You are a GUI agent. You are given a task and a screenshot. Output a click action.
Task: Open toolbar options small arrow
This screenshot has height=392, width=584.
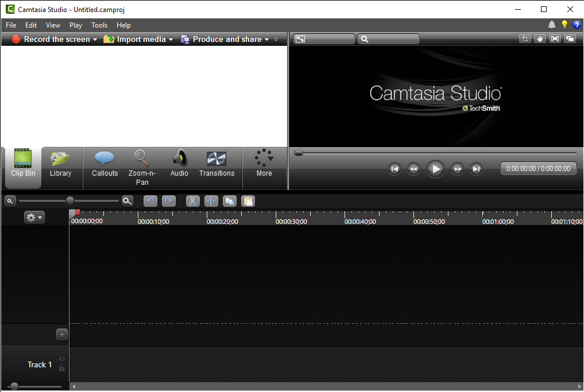coord(276,40)
